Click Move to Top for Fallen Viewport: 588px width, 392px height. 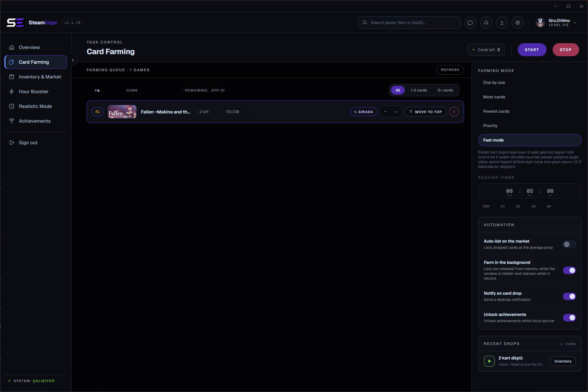425,112
